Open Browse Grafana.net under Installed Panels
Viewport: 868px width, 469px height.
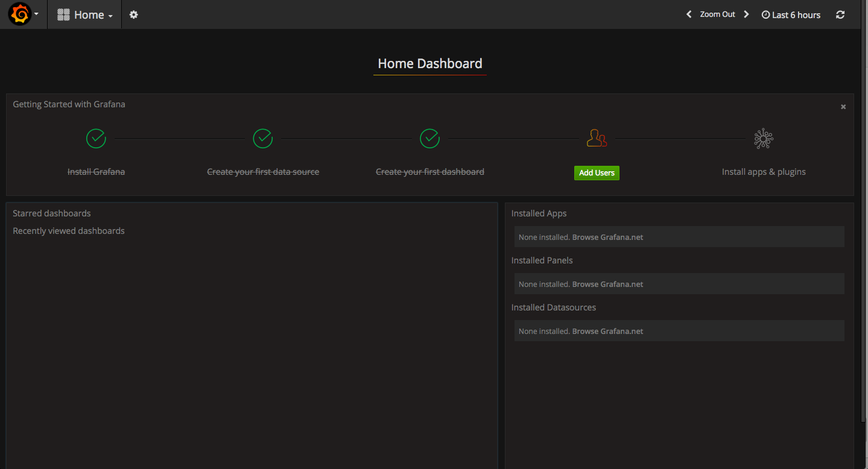tap(607, 285)
